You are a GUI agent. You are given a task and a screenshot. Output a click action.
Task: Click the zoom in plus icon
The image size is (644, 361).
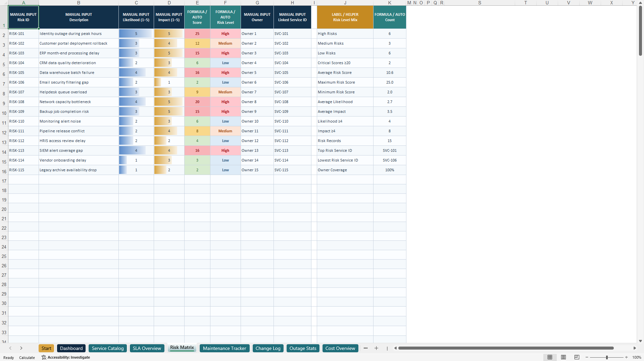[x=626, y=357]
